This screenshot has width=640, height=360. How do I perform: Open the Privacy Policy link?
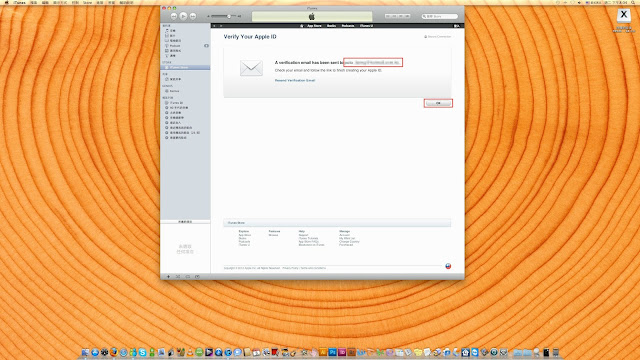coord(290,268)
